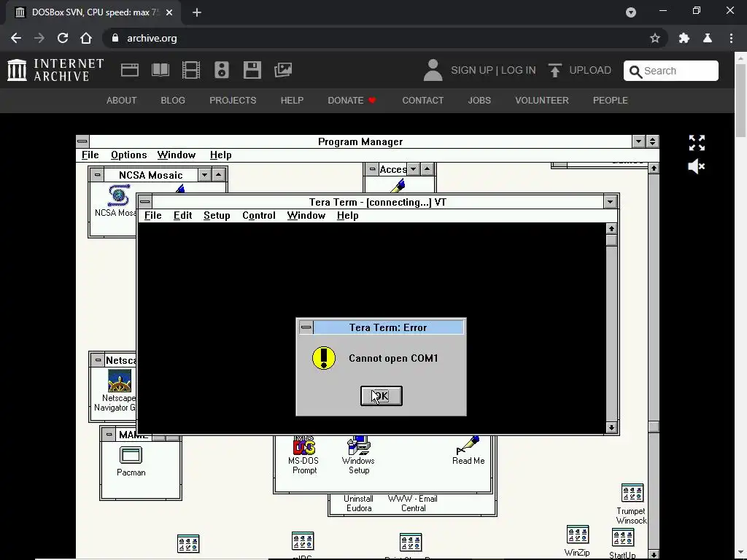
Task: Open the Netscape group control menu box
Action: [x=98, y=360]
